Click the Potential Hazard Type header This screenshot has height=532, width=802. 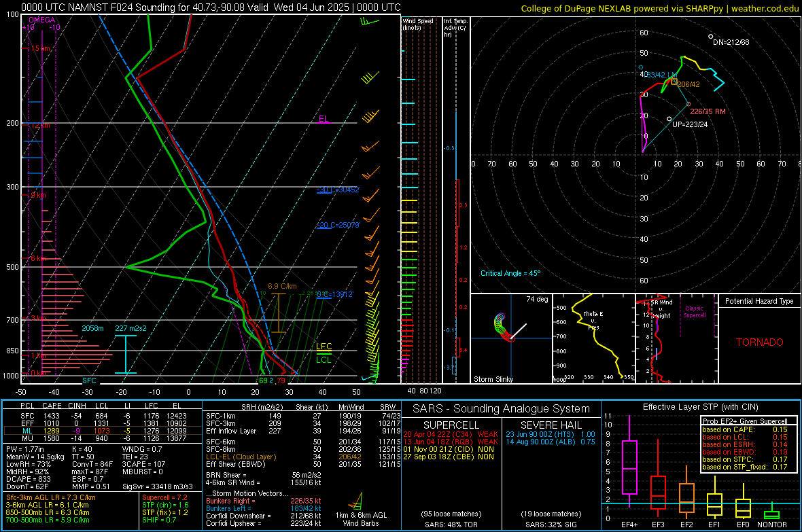tap(760, 301)
